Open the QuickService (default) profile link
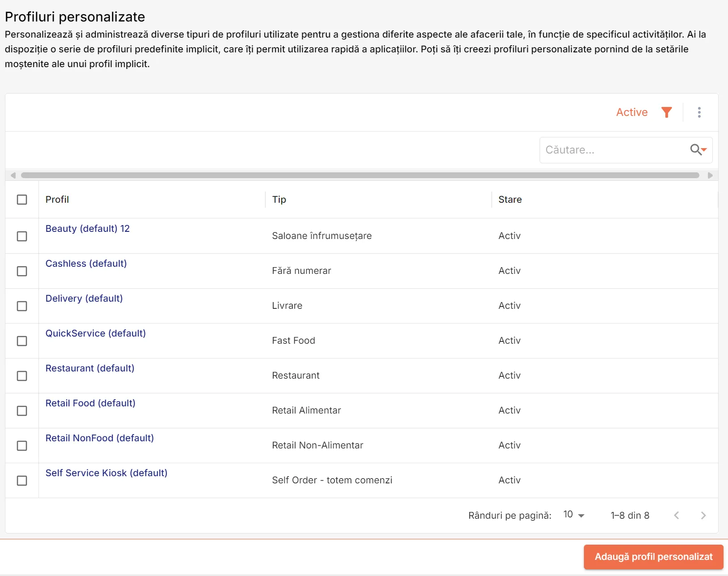Screen dimensions: 728x576 click(96, 333)
